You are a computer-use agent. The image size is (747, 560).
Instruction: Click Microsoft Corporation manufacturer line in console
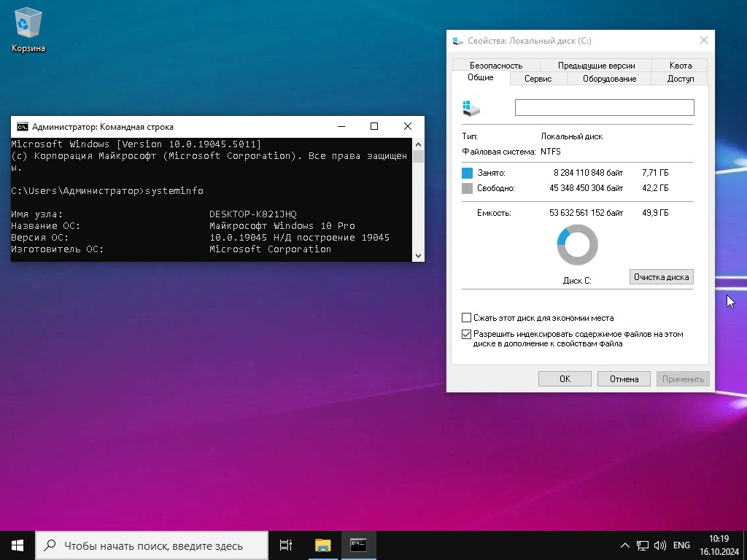270,249
